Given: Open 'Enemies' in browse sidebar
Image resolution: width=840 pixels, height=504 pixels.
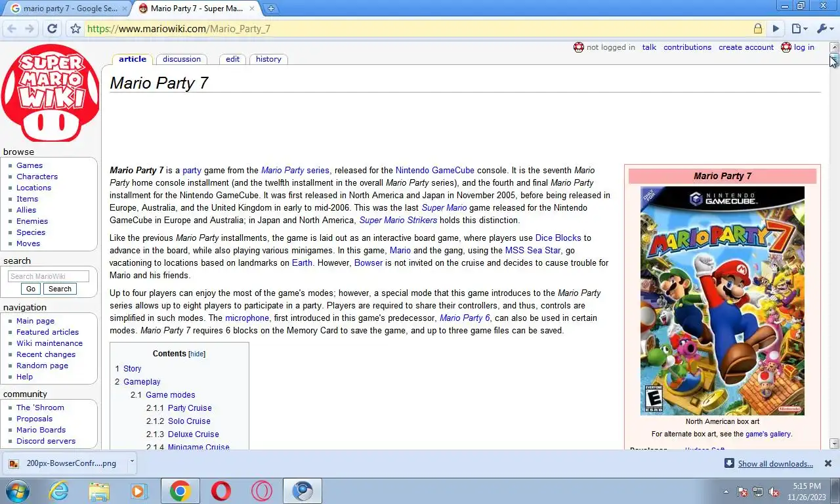Looking at the screenshot, I should (32, 221).
